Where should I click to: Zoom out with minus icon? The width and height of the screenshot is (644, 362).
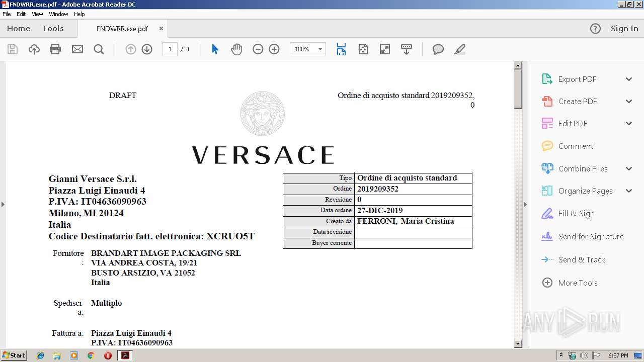pyautogui.click(x=258, y=49)
